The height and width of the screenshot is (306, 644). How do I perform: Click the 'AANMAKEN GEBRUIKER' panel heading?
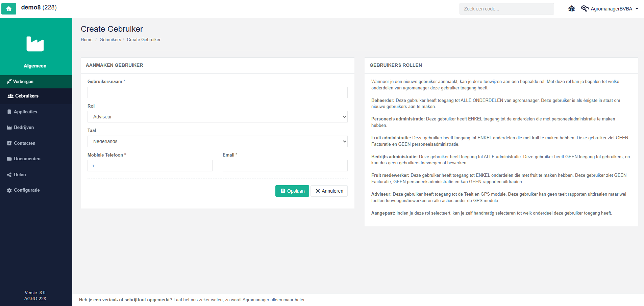pyautogui.click(x=115, y=65)
